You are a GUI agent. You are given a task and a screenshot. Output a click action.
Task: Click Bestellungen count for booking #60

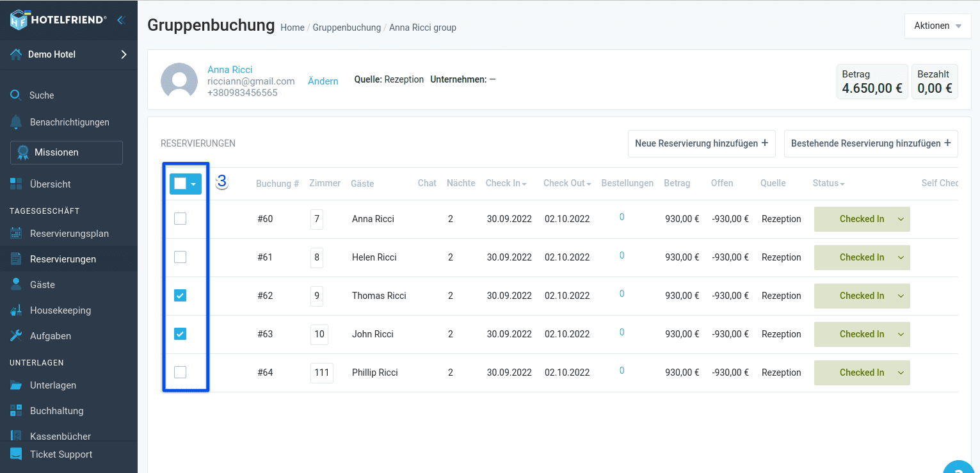(622, 217)
